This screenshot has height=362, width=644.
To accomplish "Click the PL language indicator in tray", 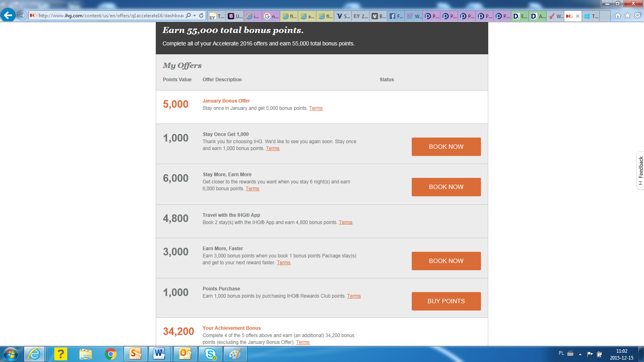I will click(x=561, y=354).
